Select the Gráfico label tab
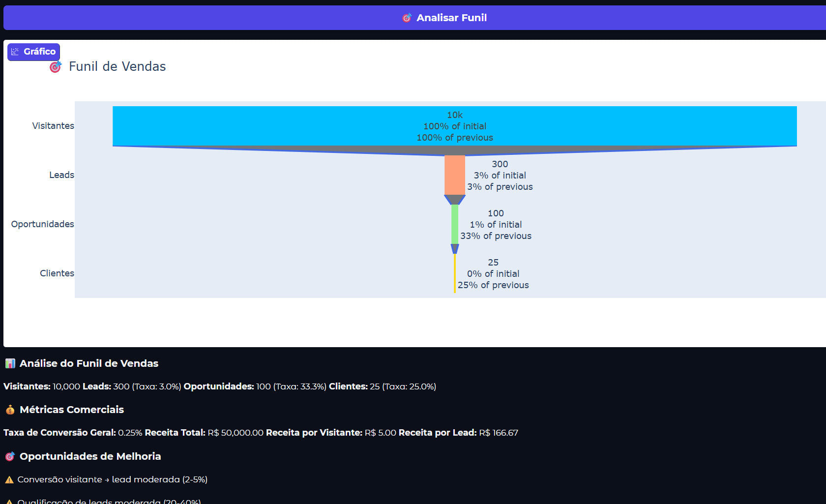Screen dimensions: 826x504 [x=39, y=52]
